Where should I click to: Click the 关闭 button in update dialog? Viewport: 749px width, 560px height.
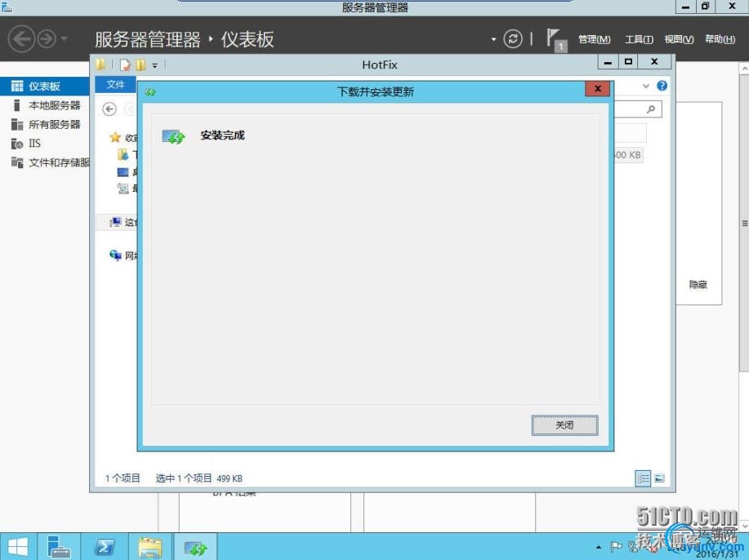(564, 424)
